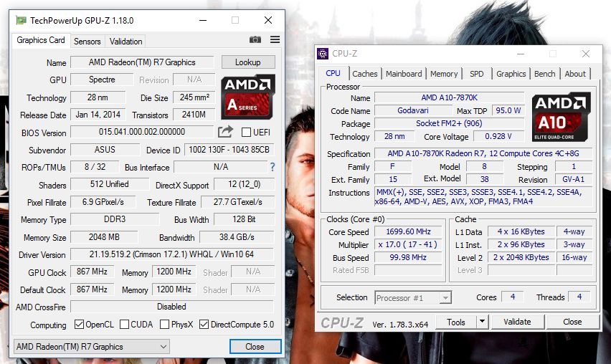Click the BIOS share/export arrow icon

[x=225, y=132]
